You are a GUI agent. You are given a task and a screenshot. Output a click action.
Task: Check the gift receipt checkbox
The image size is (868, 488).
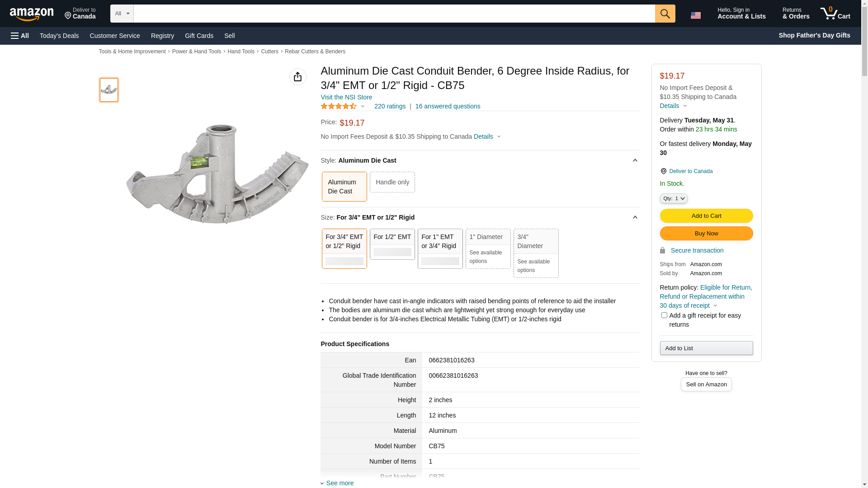pyautogui.click(x=664, y=315)
